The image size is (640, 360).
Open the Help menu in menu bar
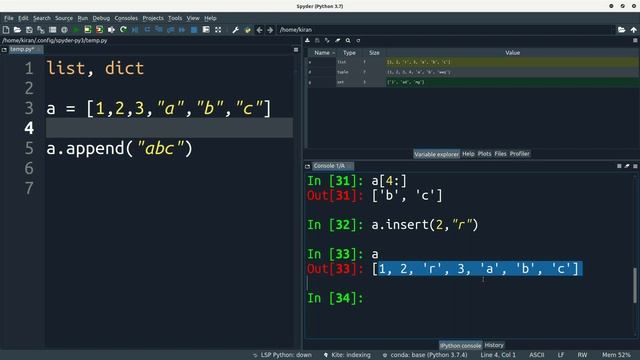click(x=210, y=18)
